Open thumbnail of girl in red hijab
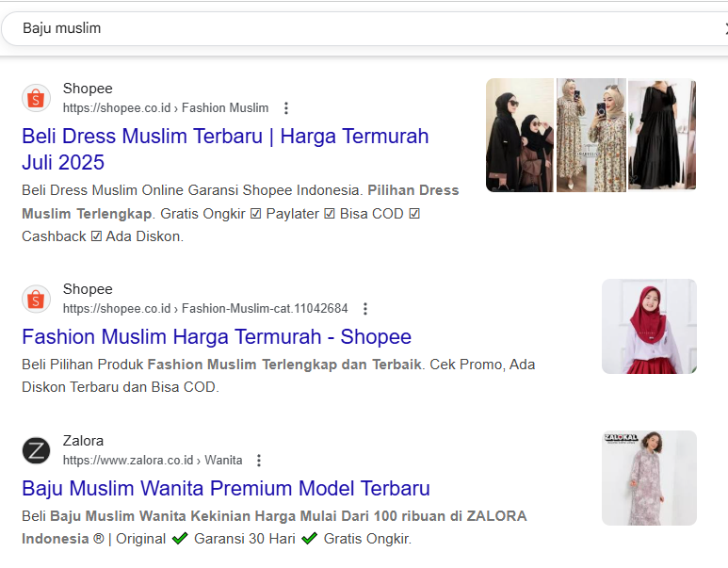 tap(649, 326)
